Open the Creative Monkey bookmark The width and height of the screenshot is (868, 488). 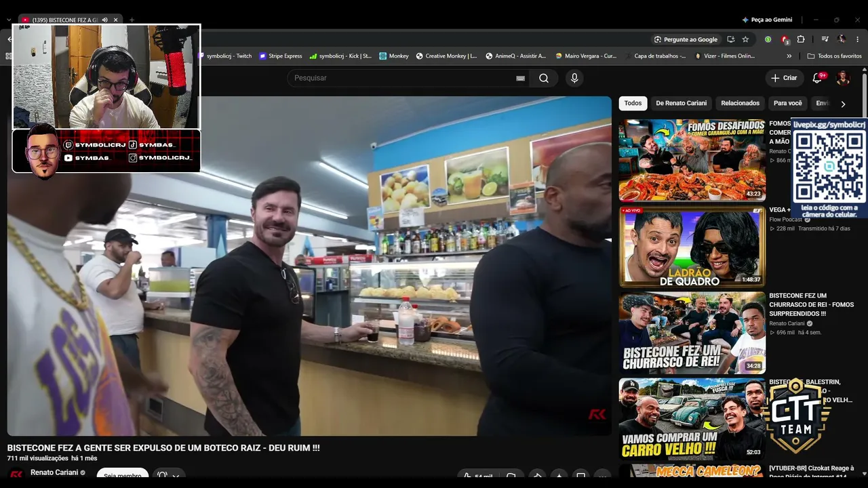click(446, 56)
